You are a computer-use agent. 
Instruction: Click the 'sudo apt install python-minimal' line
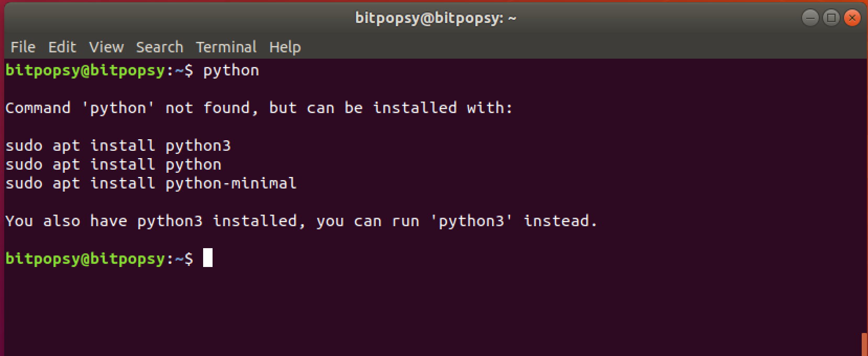click(x=151, y=183)
